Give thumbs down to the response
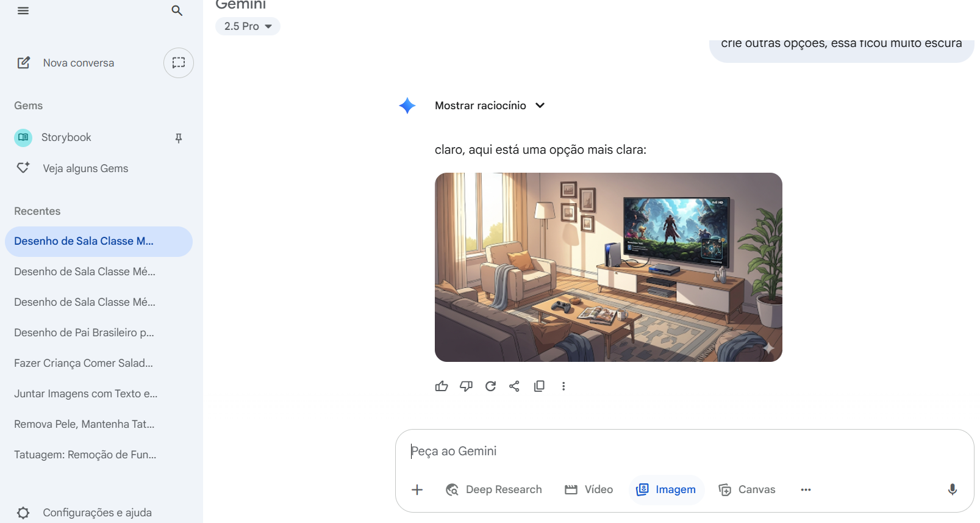The width and height of the screenshot is (980, 523). tap(466, 386)
